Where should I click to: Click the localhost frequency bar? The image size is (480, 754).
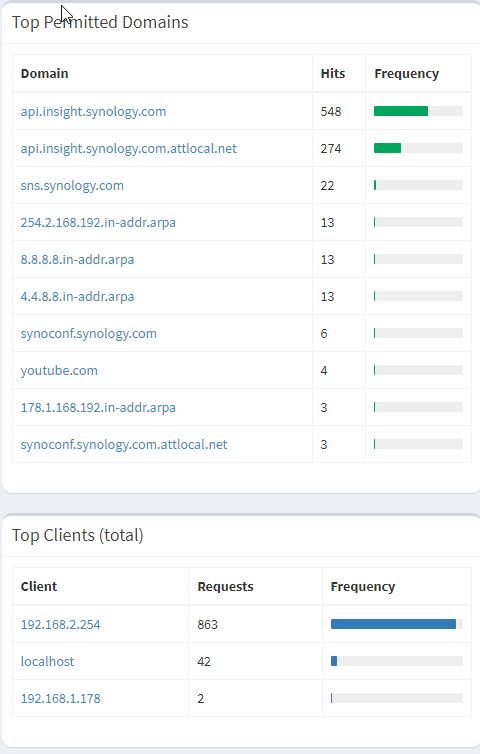coord(397,661)
